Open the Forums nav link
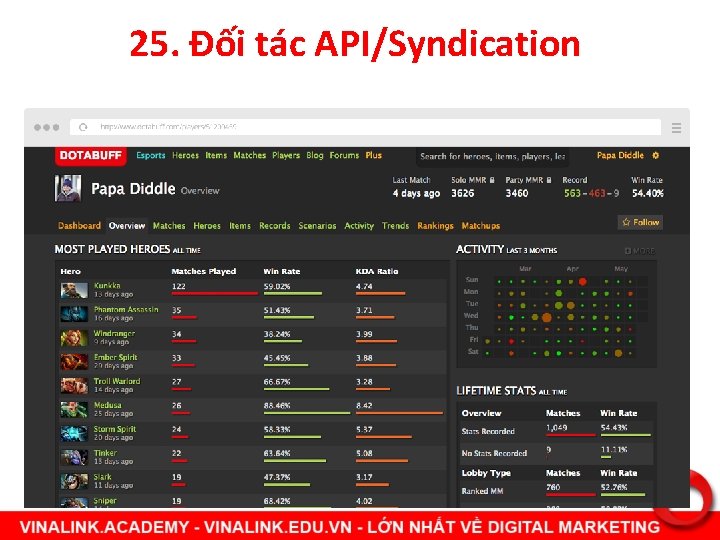Image resolution: width=720 pixels, height=540 pixels. point(344,155)
